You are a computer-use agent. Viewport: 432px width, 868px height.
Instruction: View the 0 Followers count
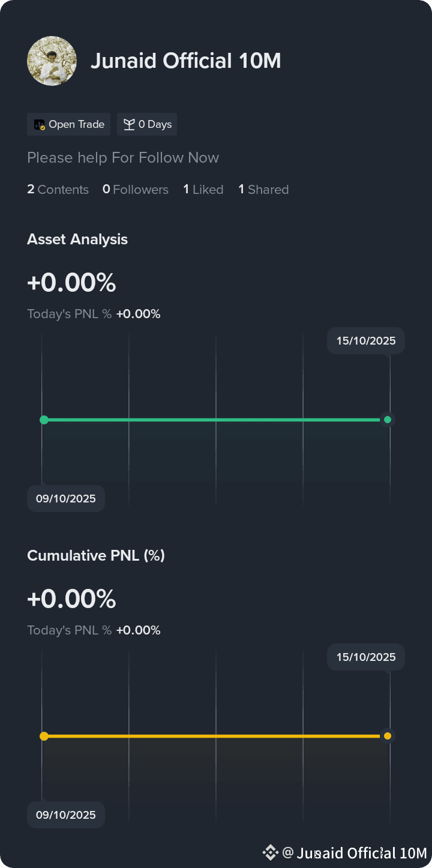pyautogui.click(x=136, y=190)
